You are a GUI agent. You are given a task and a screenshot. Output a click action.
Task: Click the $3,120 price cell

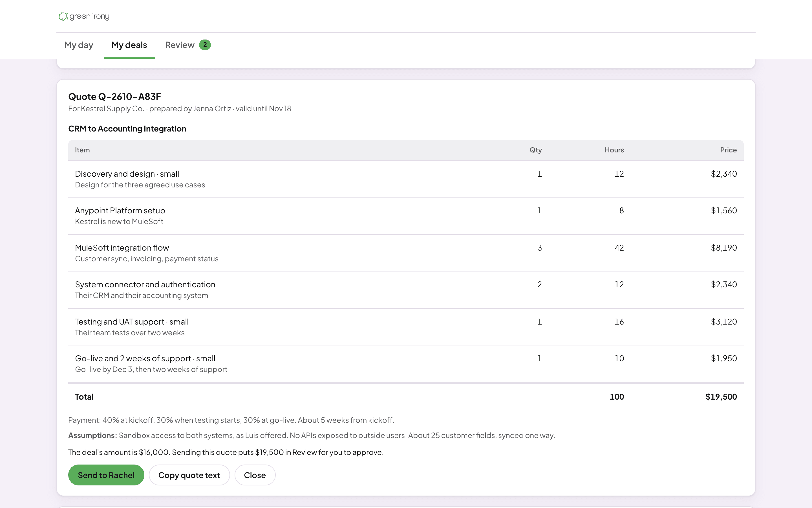[724, 321]
